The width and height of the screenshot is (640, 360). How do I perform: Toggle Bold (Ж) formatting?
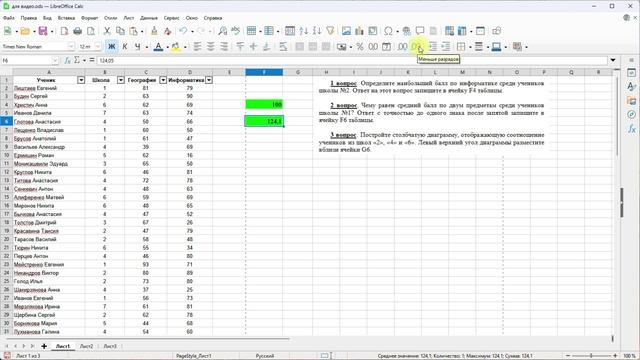111,47
